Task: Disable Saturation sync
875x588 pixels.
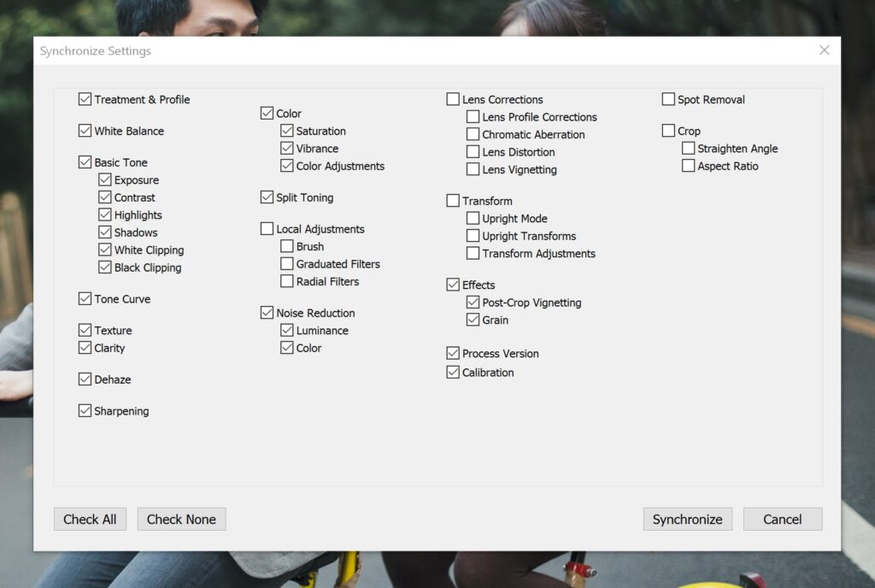Action: [287, 131]
